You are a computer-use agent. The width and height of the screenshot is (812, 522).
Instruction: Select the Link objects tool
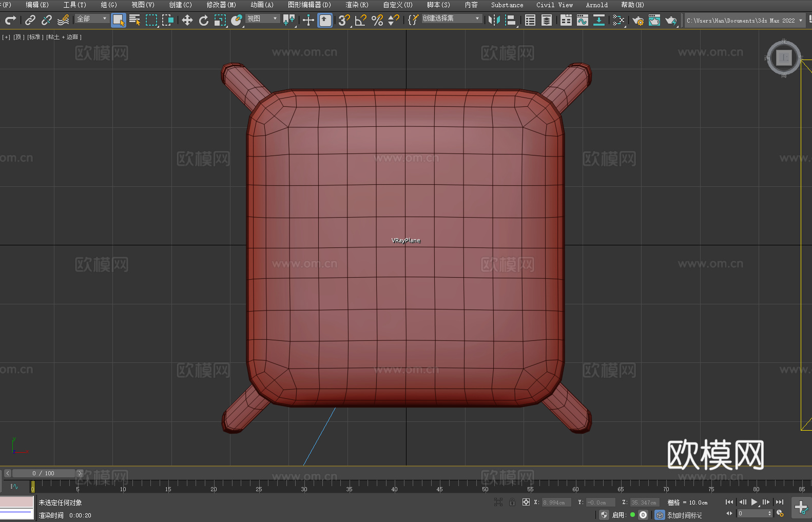[x=30, y=20]
